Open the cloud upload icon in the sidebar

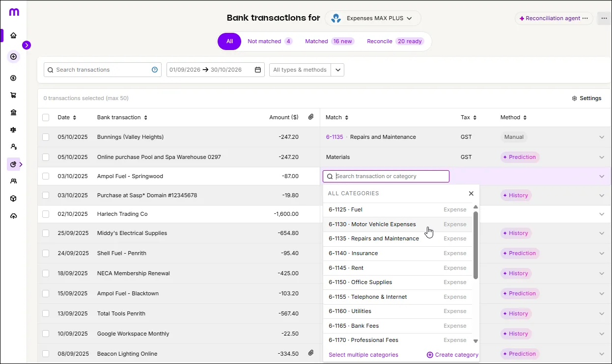(x=14, y=215)
